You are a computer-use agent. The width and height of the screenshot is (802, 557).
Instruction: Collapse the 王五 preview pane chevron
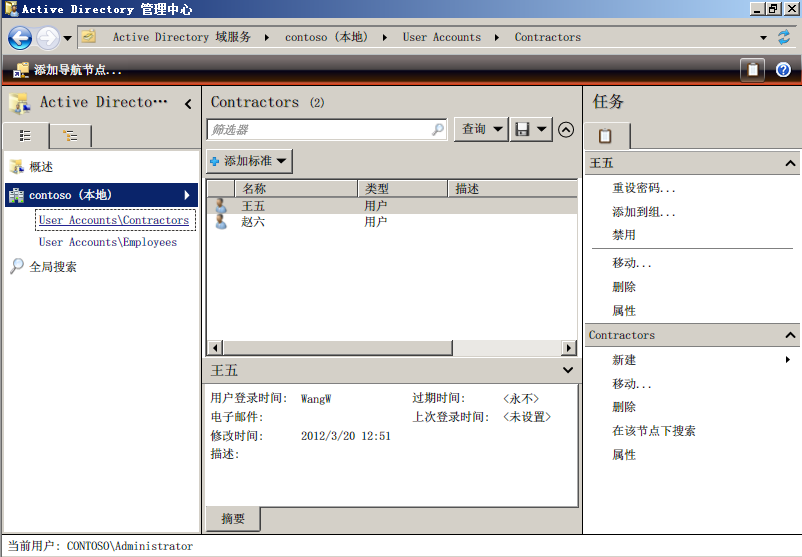(567, 370)
